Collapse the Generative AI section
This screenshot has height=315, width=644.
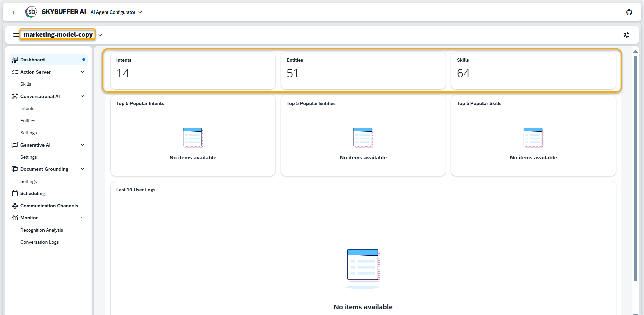pyautogui.click(x=82, y=145)
